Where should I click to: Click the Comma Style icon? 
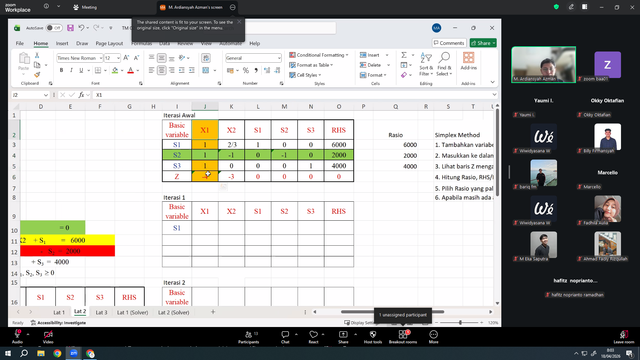tap(256, 70)
